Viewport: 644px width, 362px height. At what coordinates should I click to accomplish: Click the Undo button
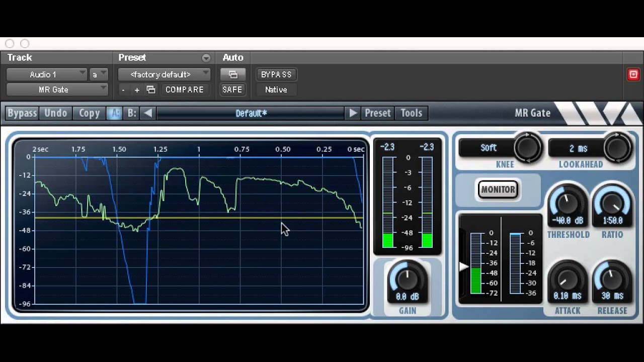click(56, 113)
